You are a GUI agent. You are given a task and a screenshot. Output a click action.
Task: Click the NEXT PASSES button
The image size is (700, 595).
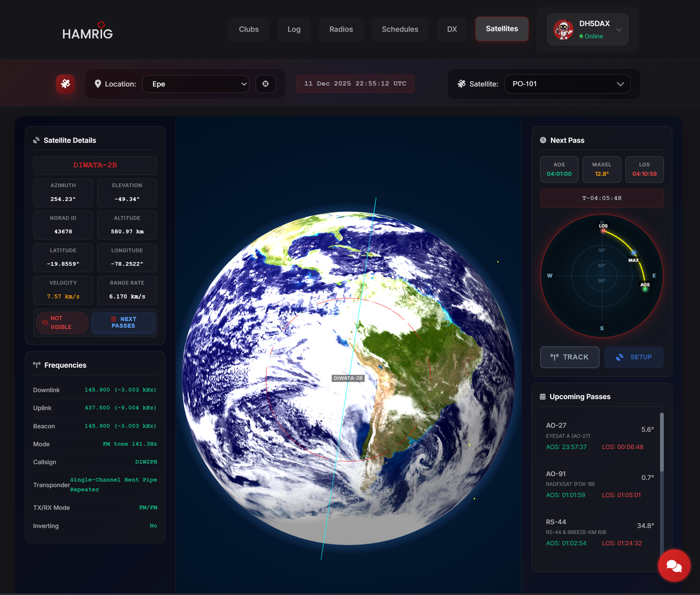(x=123, y=322)
